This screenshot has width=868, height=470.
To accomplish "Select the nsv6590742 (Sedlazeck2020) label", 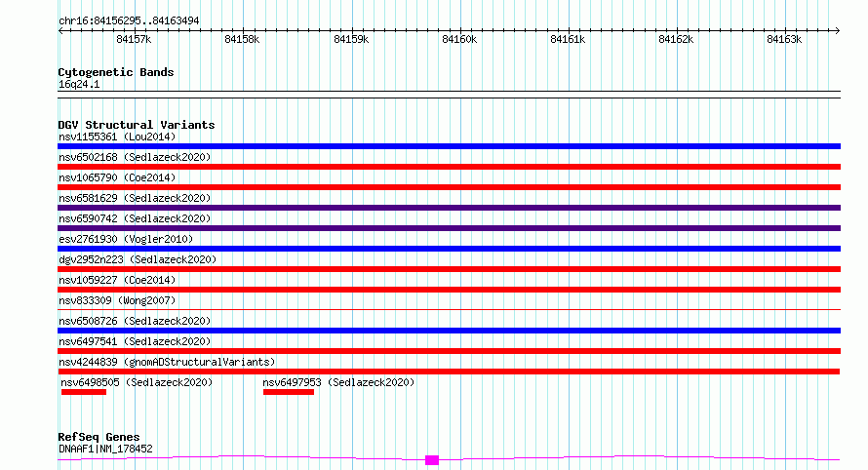I will 135,218.
